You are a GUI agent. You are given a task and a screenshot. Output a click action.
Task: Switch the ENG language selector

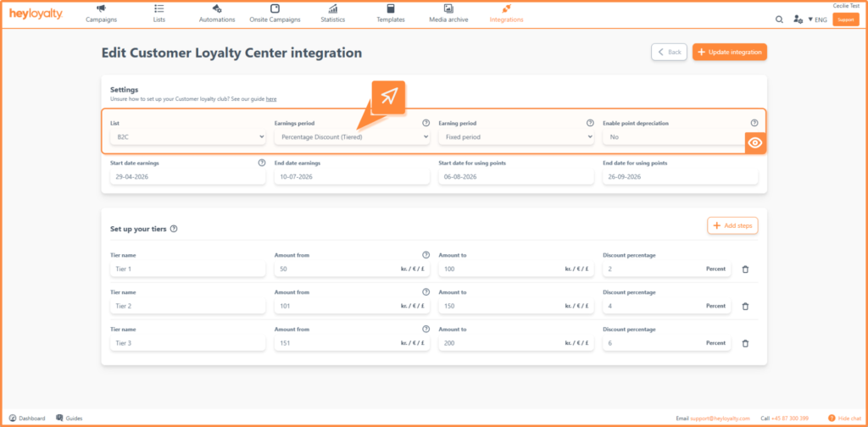[x=818, y=19]
